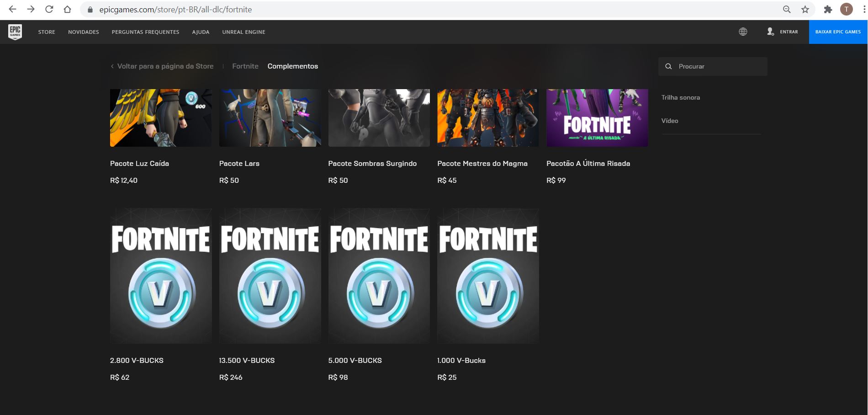Open the Pacote Lars product thumbnail
Image resolution: width=868 pixels, height=415 pixels.
[x=270, y=117]
